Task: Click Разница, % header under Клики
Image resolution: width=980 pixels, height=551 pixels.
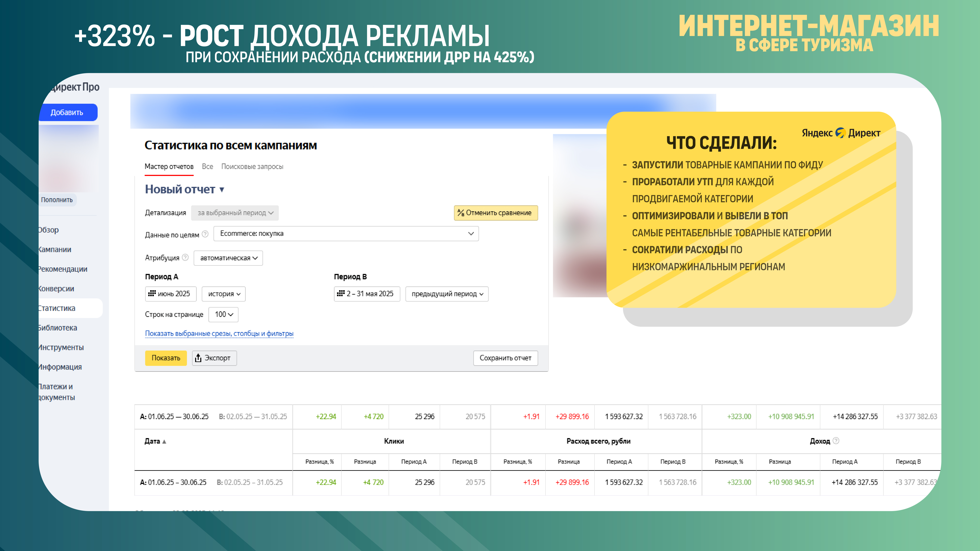Action: (x=320, y=462)
